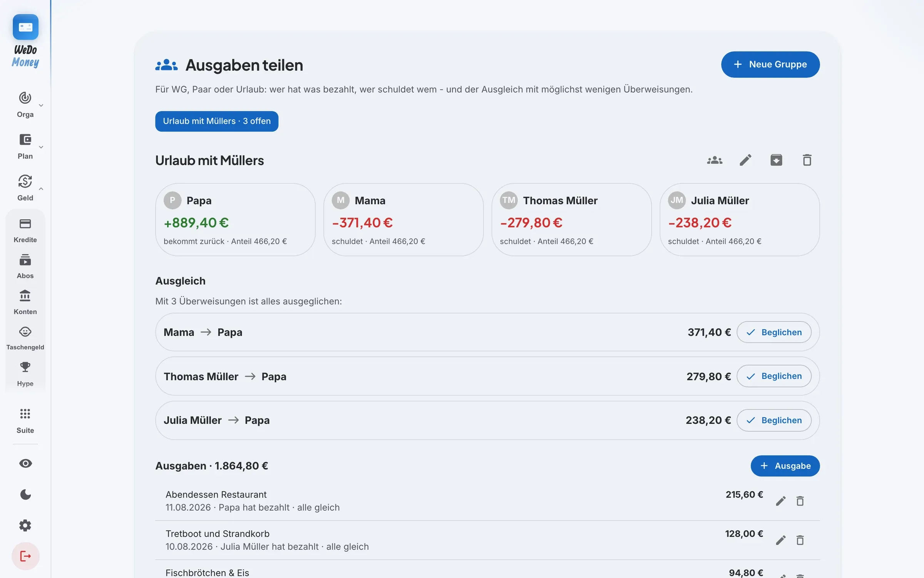
Task: Open Taschengeld in sidebar
Action: pyautogui.click(x=25, y=338)
